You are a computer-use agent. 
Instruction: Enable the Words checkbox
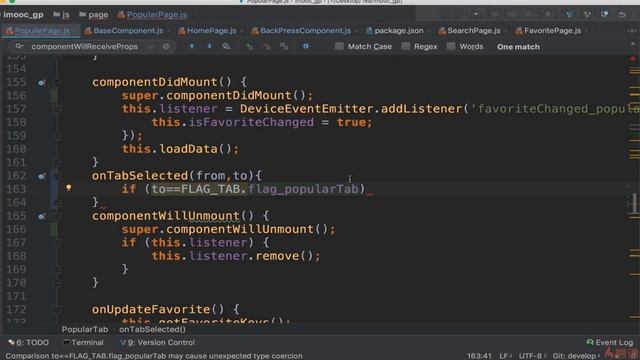(451, 47)
